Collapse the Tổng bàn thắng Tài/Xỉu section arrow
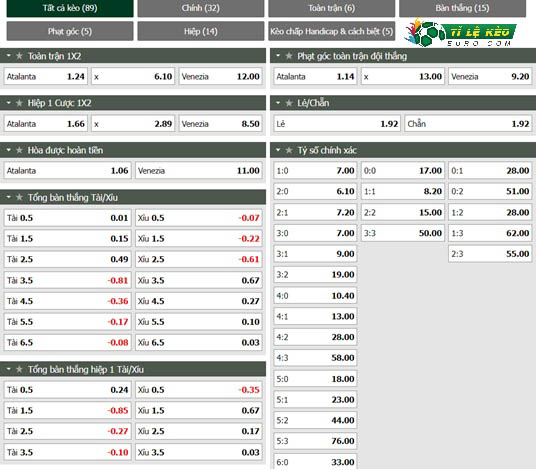 pos(9,197)
